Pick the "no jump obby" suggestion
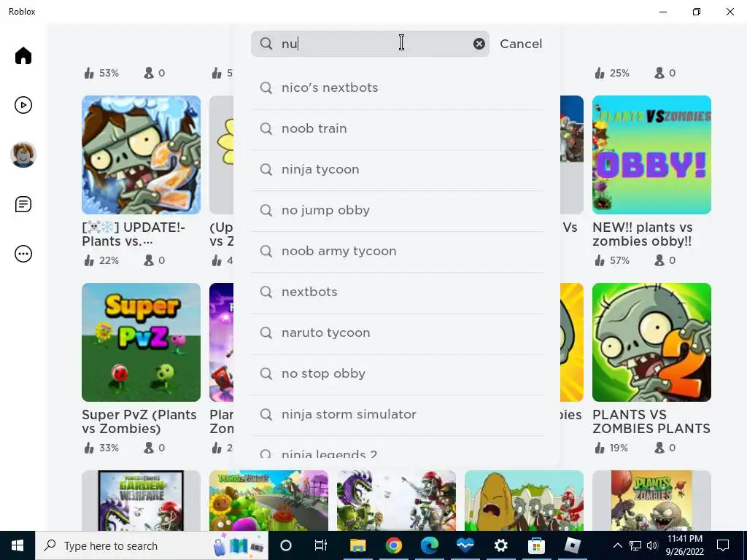 coord(398,211)
